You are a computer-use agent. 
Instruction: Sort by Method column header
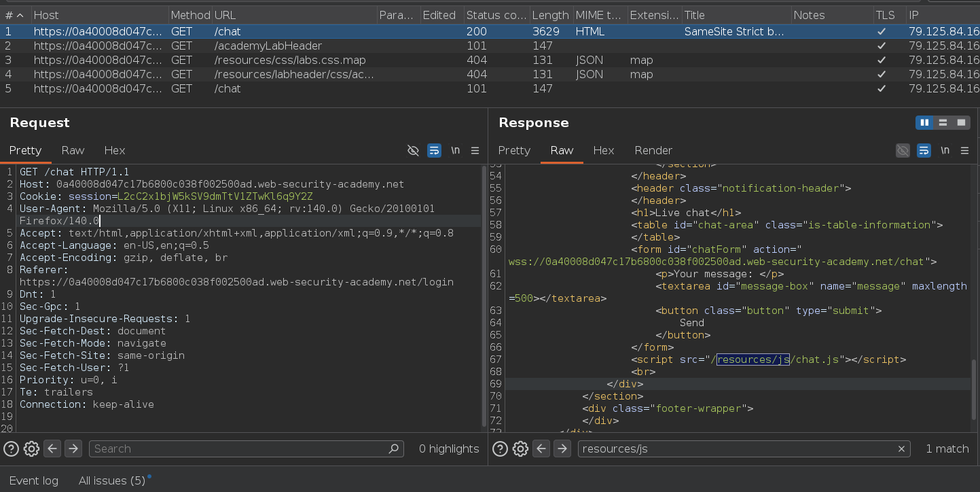[x=190, y=15]
